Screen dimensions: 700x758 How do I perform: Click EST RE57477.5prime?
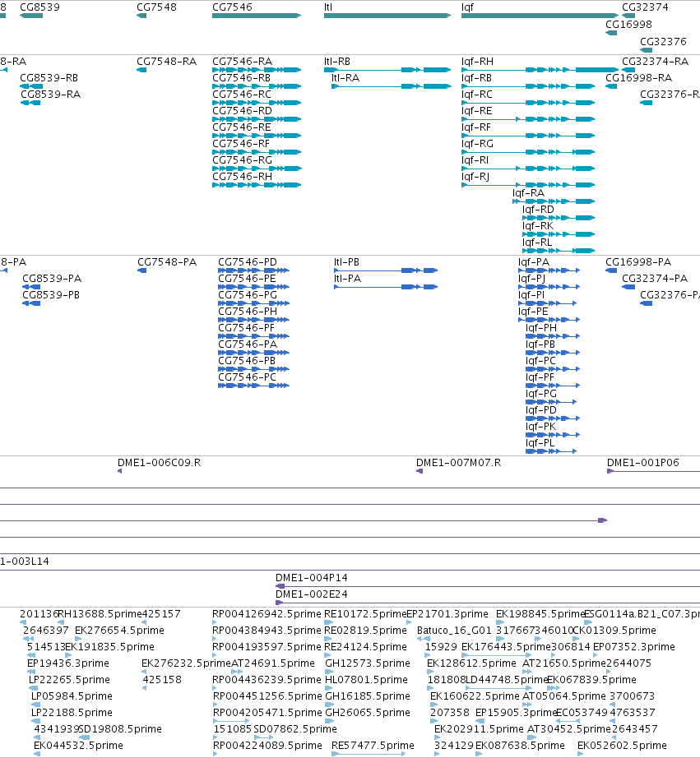coord(373,746)
